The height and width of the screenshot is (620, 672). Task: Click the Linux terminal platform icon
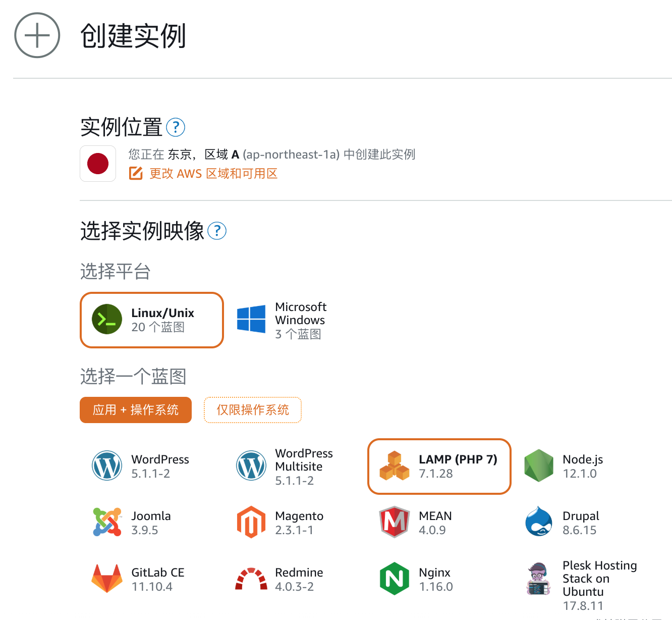click(107, 319)
